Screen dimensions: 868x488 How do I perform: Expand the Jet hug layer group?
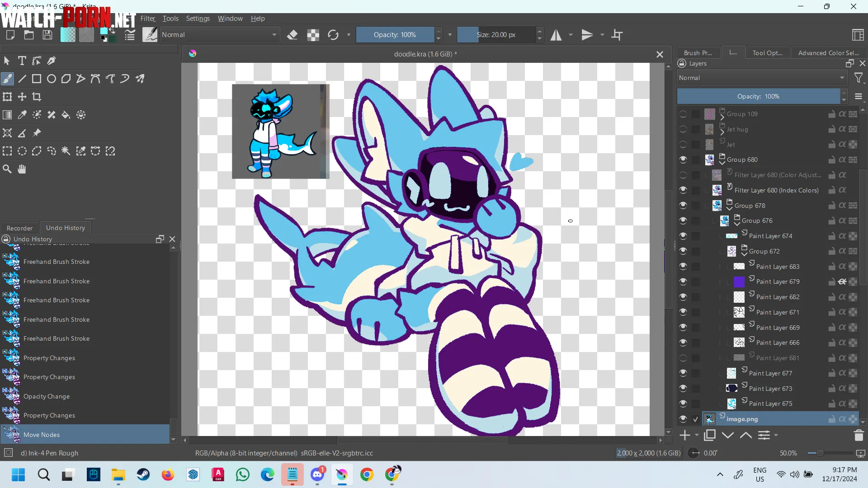[722, 132]
